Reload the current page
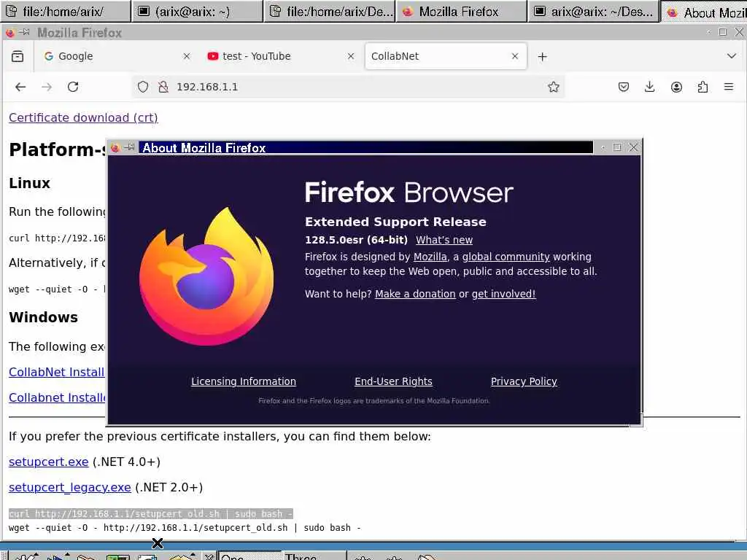 pos(73,87)
